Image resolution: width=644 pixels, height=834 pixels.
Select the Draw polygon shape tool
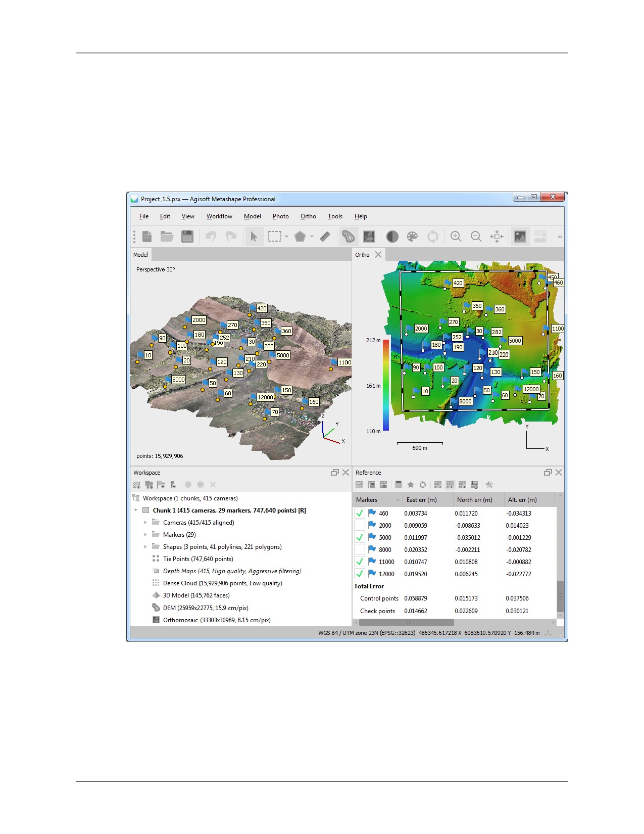pyautogui.click(x=300, y=237)
